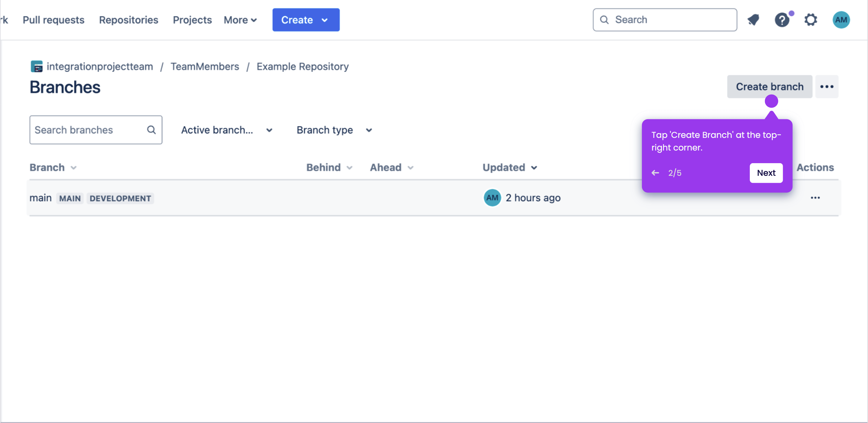The width and height of the screenshot is (868, 423).
Task: Open the notifications megaphone icon
Action: point(753,20)
